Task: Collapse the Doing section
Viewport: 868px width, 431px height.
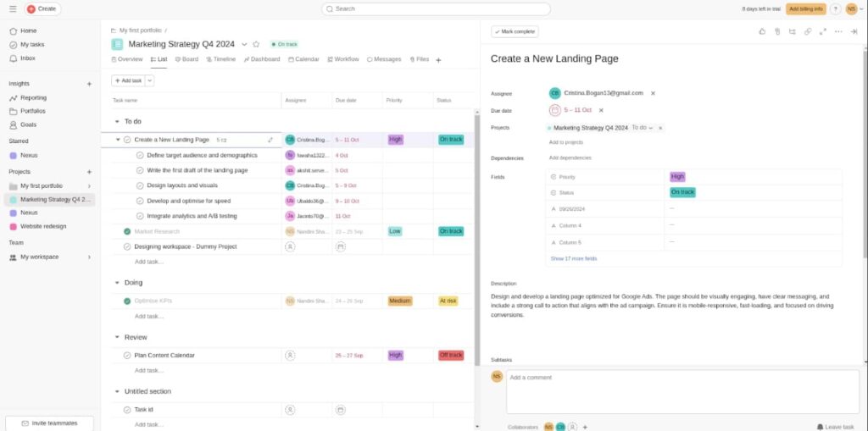Action: coord(117,283)
